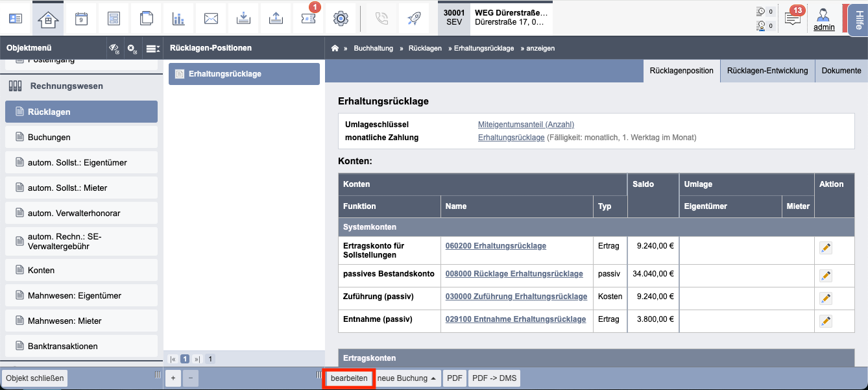Click the X-check icon in Objektmenü header
Screen dimensions: 868x390
point(132,48)
